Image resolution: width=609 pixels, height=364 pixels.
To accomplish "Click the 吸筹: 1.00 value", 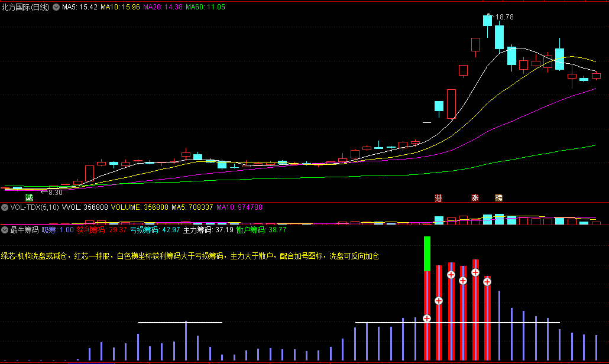I will pyautogui.click(x=57, y=230).
